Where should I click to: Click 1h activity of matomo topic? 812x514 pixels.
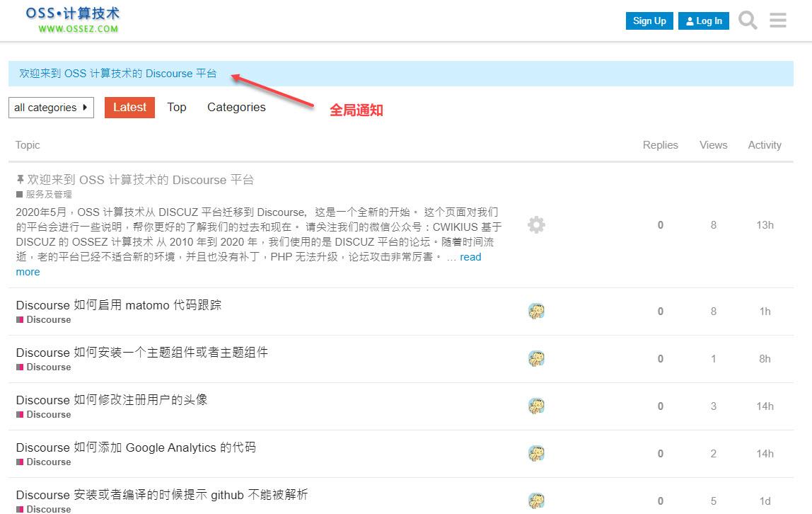pyautogui.click(x=765, y=311)
